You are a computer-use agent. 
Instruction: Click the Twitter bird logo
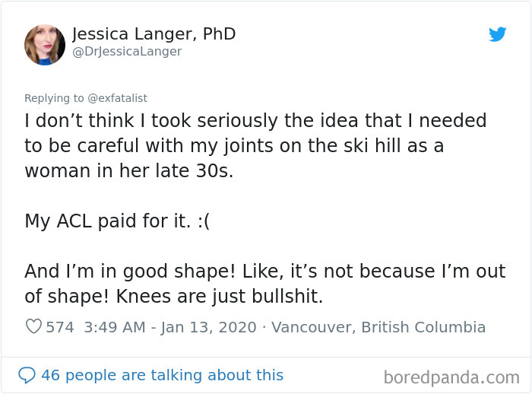498,34
